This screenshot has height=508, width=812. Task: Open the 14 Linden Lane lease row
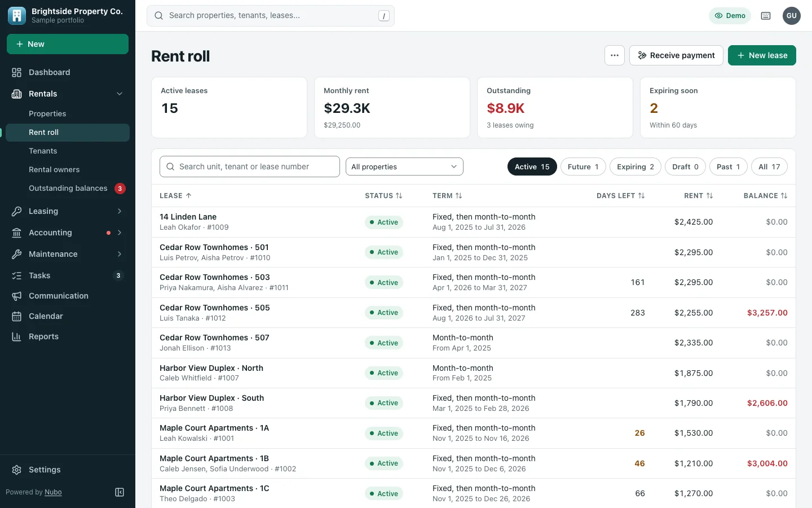click(x=474, y=222)
